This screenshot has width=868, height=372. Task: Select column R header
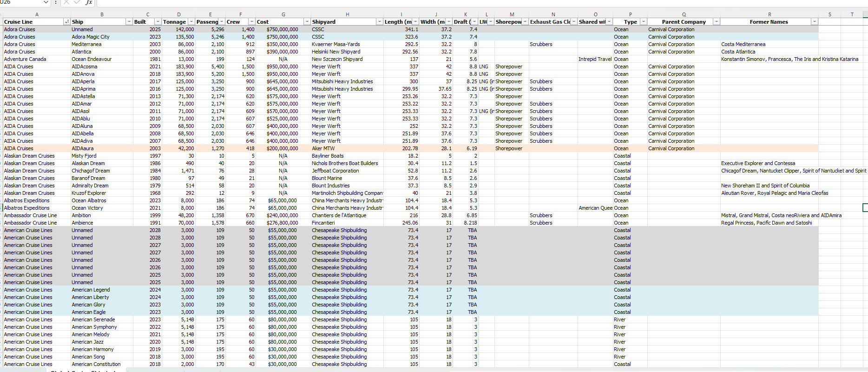tap(769, 14)
